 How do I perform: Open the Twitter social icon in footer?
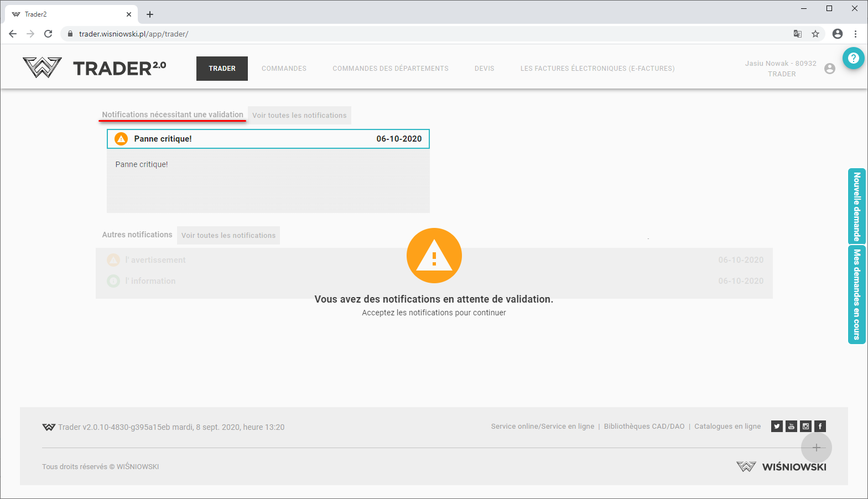click(777, 426)
